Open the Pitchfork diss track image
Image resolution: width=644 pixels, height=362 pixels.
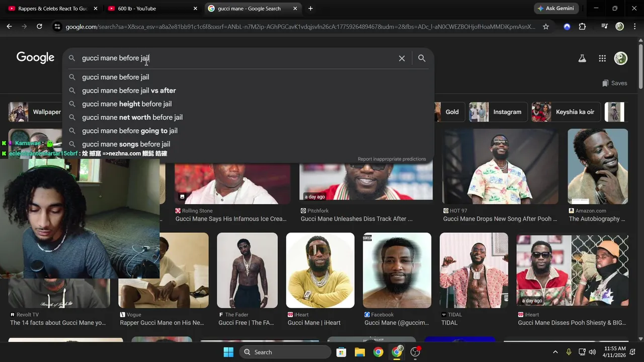click(366, 182)
